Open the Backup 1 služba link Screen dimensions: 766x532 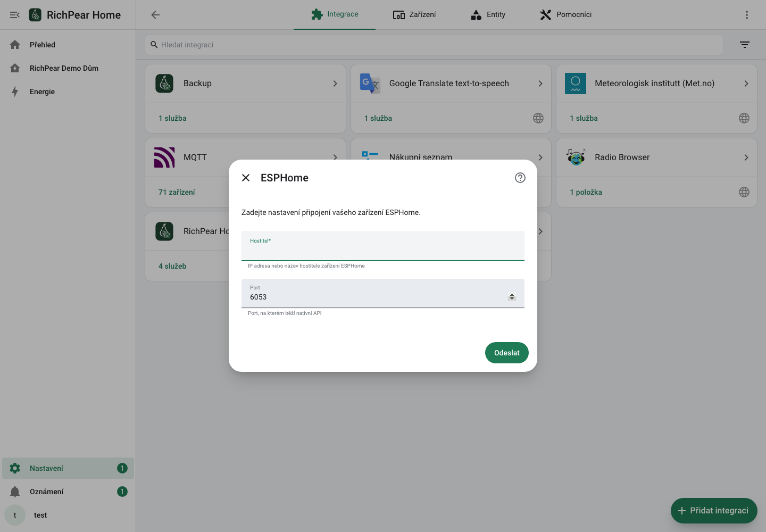tap(172, 118)
